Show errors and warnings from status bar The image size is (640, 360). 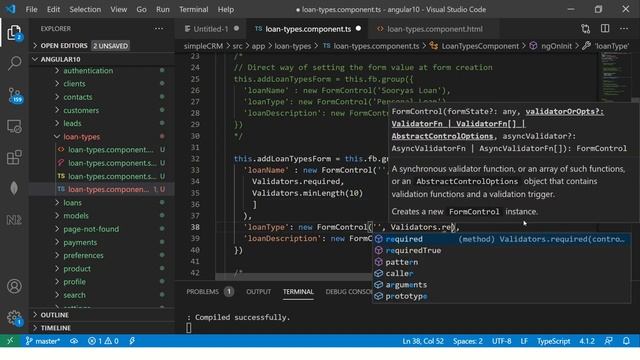pos(103,341)
